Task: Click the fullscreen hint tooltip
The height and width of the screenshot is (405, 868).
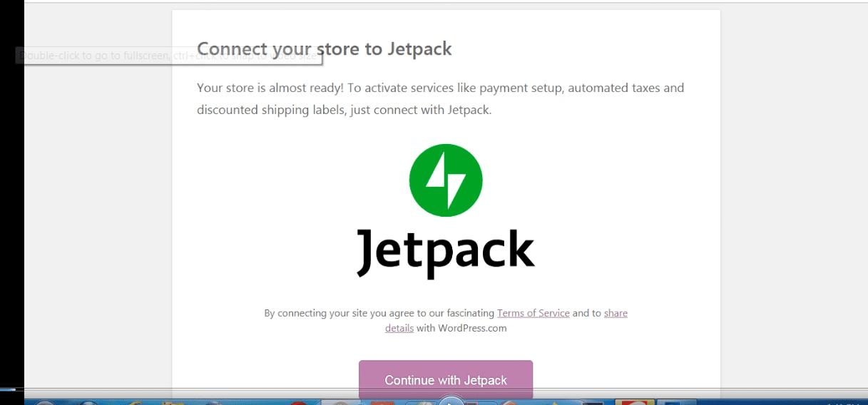Action: click(169, 56)
